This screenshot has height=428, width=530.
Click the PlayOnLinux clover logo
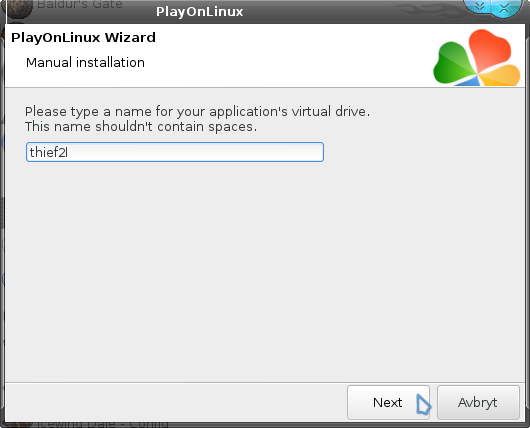tap(477, 57)
